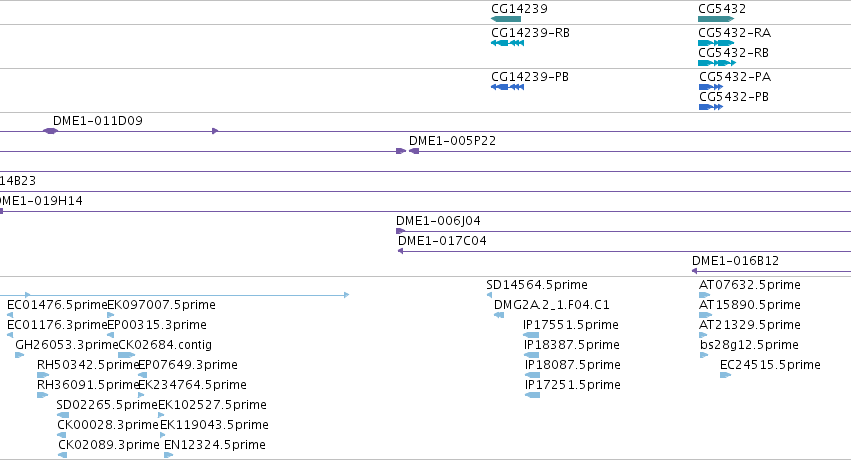The width and height of the screenshot is (851, 460).
Task: Select the CK02684.contig EST glyph
Action: pos(126,355)
